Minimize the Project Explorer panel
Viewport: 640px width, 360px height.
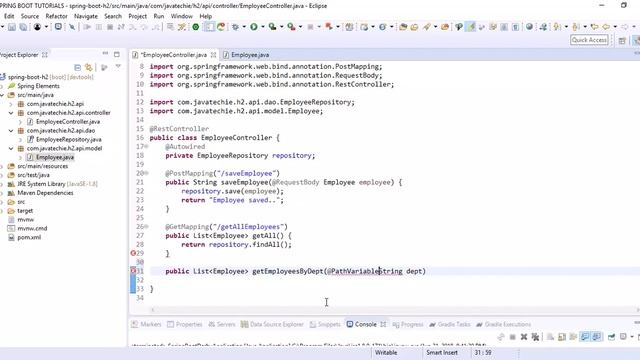[x=105, y=54]
